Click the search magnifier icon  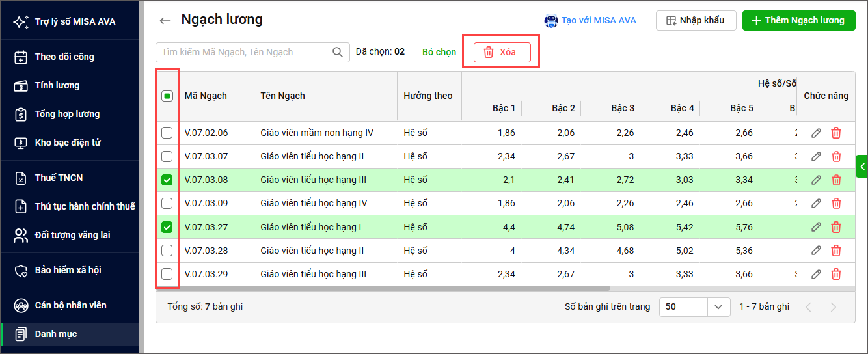click(x=338, y=52)
